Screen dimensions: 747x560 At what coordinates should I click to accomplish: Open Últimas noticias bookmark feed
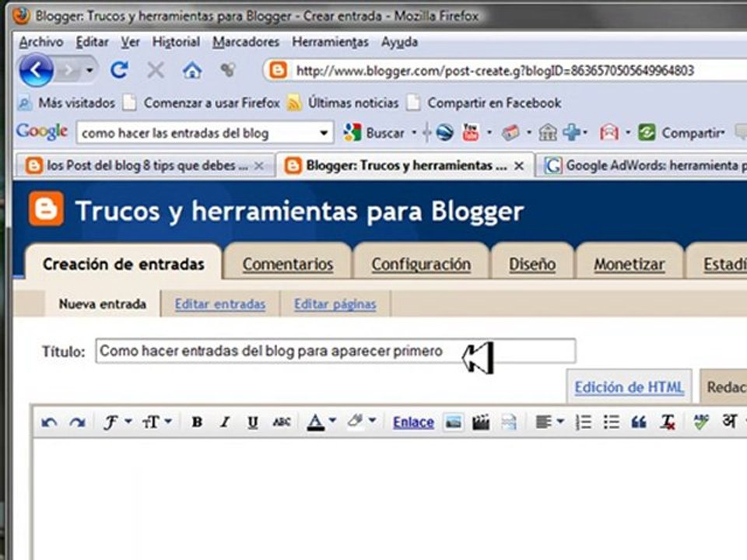343,103
